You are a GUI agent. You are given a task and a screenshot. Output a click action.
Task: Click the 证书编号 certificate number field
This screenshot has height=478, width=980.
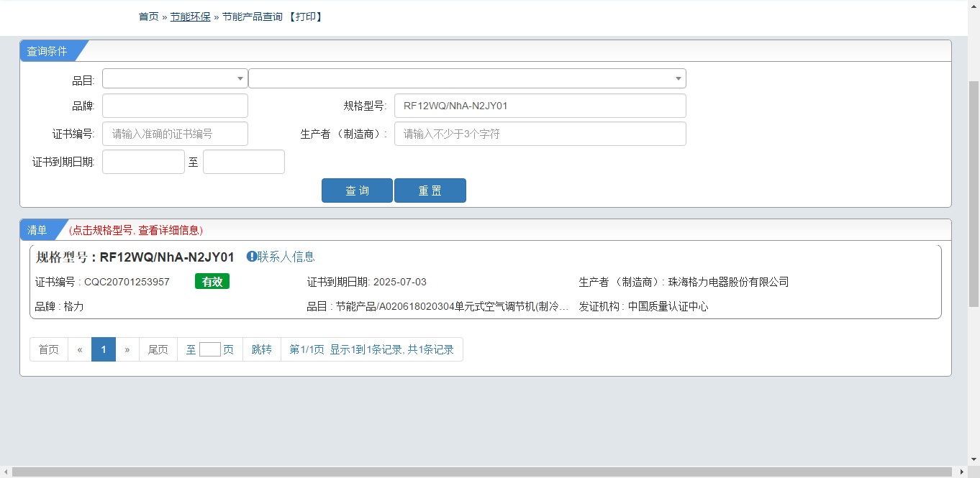175,134
